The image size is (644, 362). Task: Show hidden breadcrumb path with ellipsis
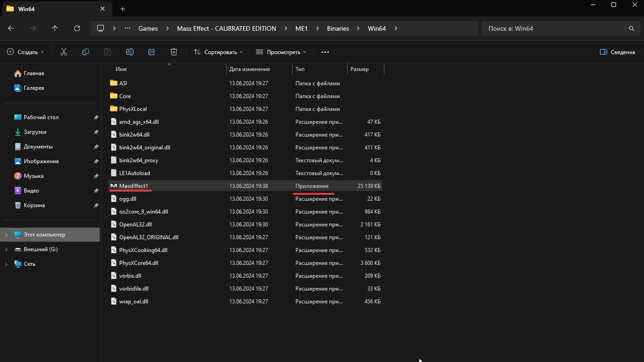[127, 28]
